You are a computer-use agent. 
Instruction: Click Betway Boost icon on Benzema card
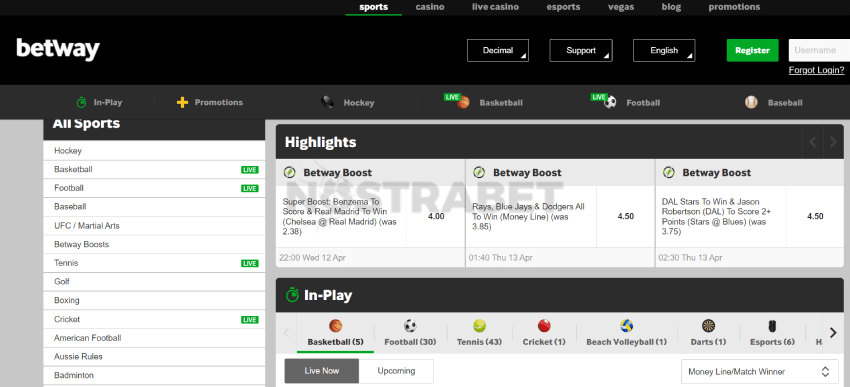tap(289, 172)
